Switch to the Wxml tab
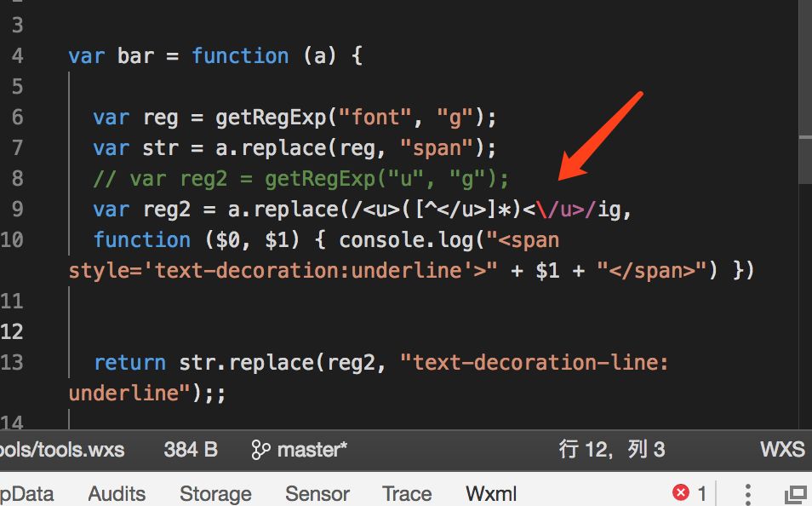Screen dimensions: 812x506 [x=491, y=493]
